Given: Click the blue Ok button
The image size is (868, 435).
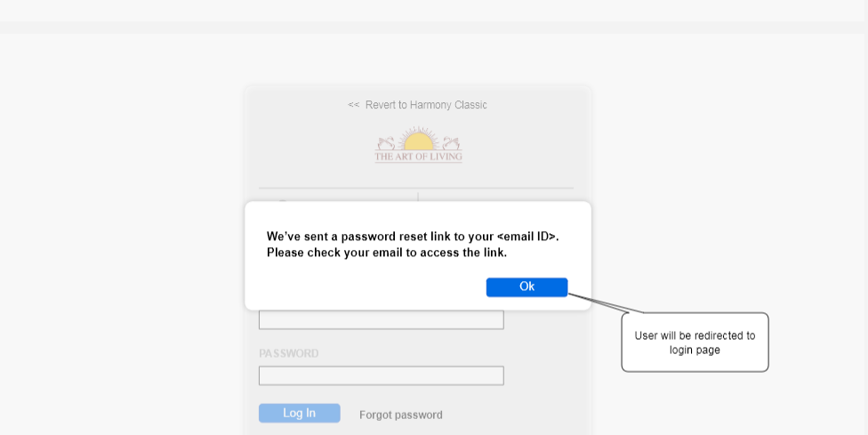Looking at the screenshot, I should pyautogui.click(x=526, y=287).
